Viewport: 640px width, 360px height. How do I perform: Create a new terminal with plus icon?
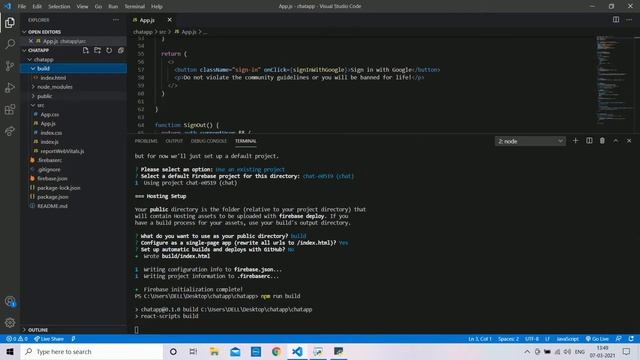pyautogui.click(x=576, y=140)
